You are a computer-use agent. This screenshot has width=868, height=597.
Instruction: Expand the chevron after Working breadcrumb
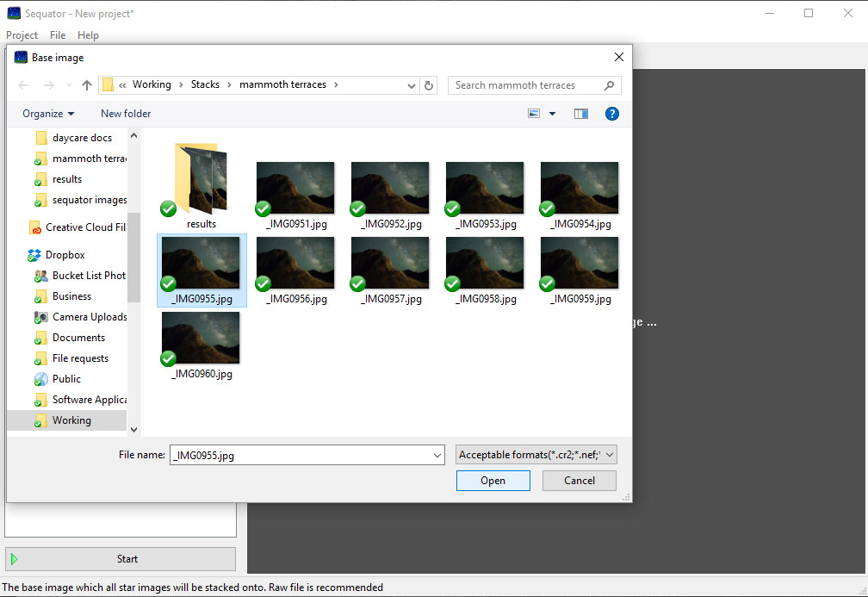(x=181, y=84)
